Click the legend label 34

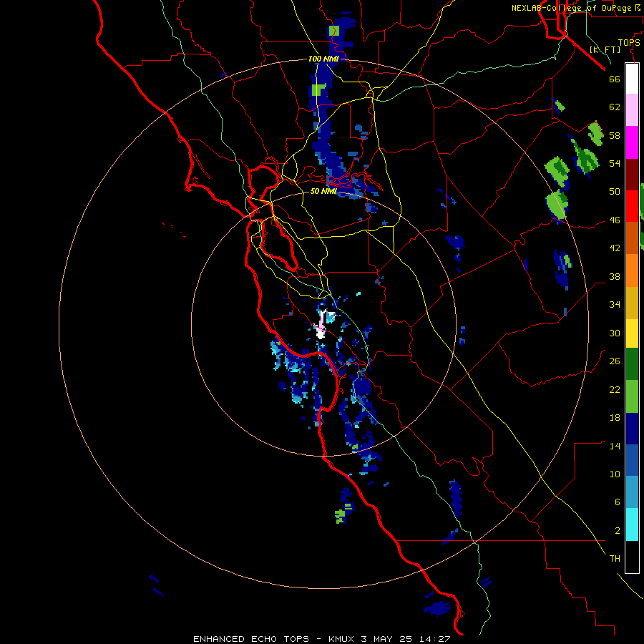[x=615, y=304]
